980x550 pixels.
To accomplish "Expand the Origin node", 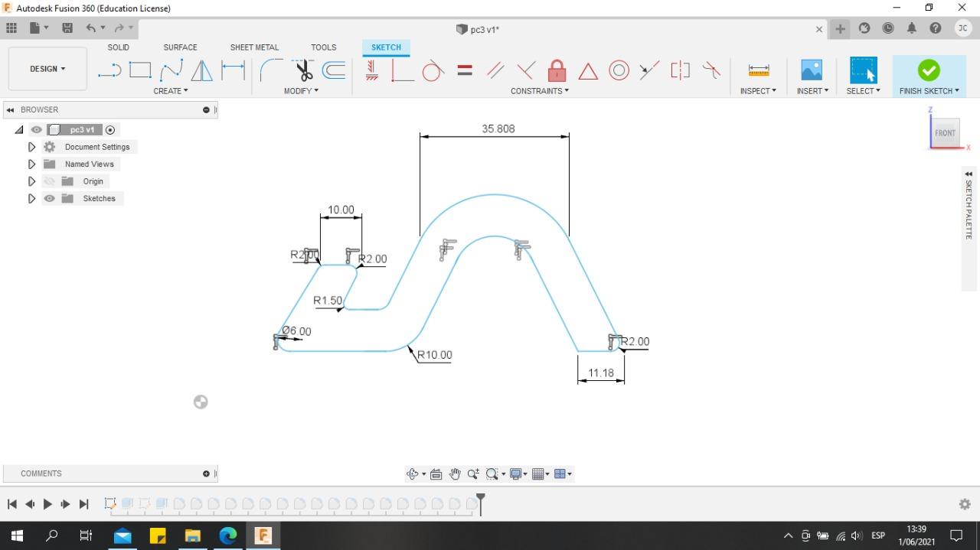I will pos(31,181).
